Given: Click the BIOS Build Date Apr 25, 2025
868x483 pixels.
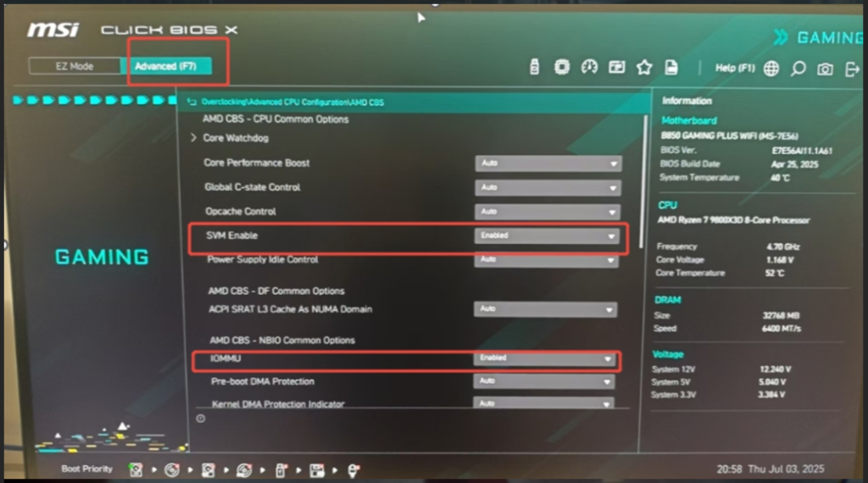Looking at the screenshot, I should click(794, 164).
